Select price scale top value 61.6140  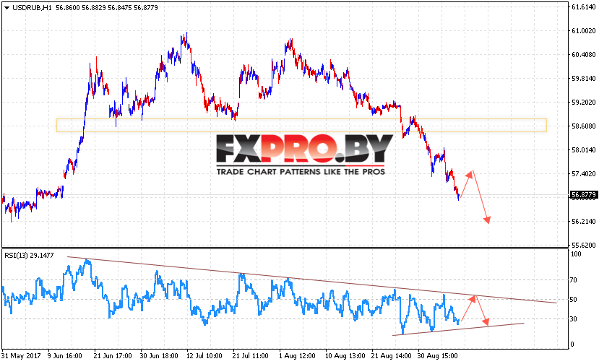point(583,7)
